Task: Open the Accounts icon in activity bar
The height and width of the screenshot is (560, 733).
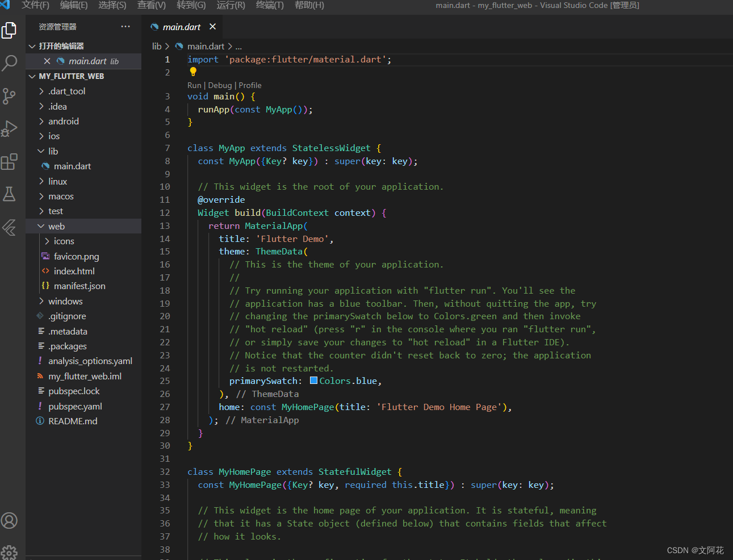Action: coord(9,520)
